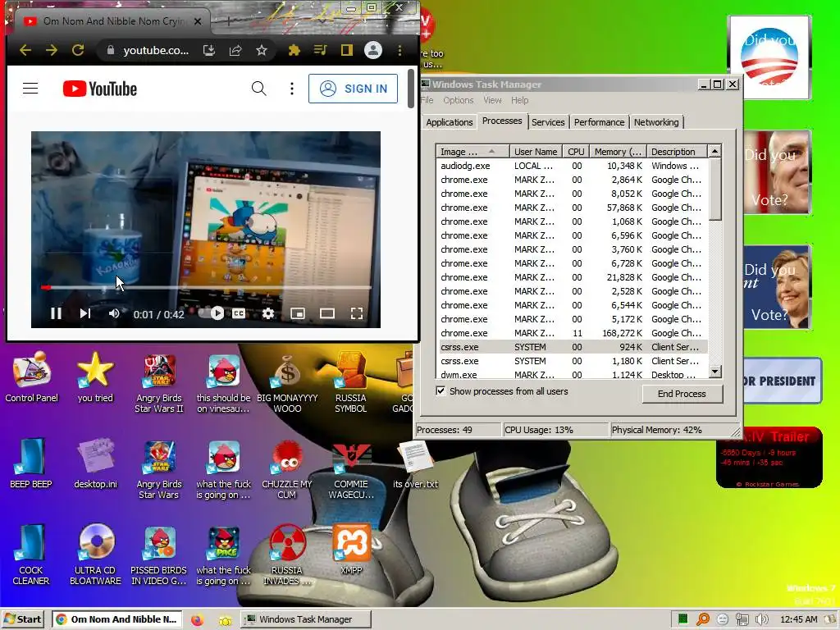Screen dimensions: 840x630
Task: Click Windows Task Manager taskbar button
Action: point(305,619)
